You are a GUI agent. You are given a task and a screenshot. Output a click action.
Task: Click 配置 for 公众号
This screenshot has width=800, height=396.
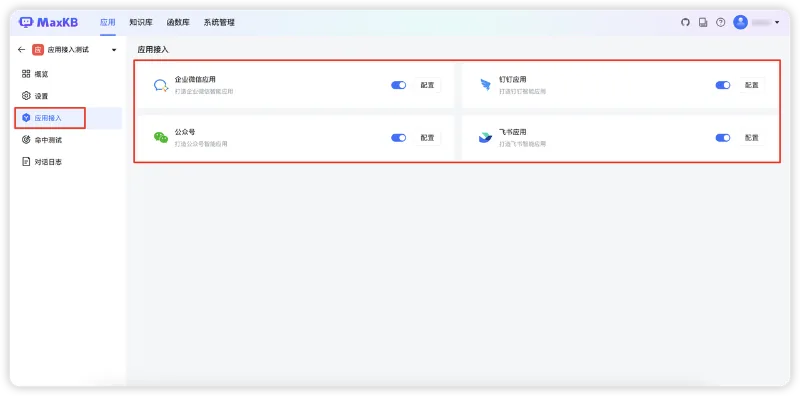[x=428, y=138]
